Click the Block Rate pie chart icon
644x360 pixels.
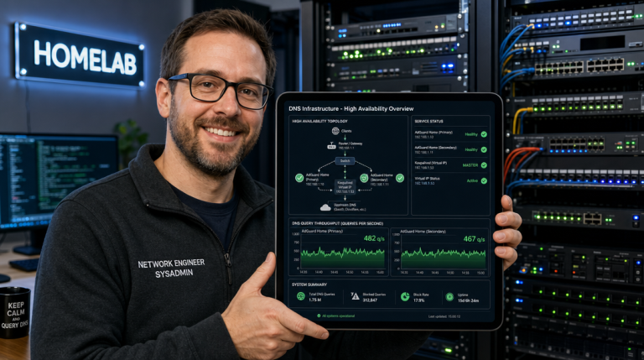click(405, 296)
